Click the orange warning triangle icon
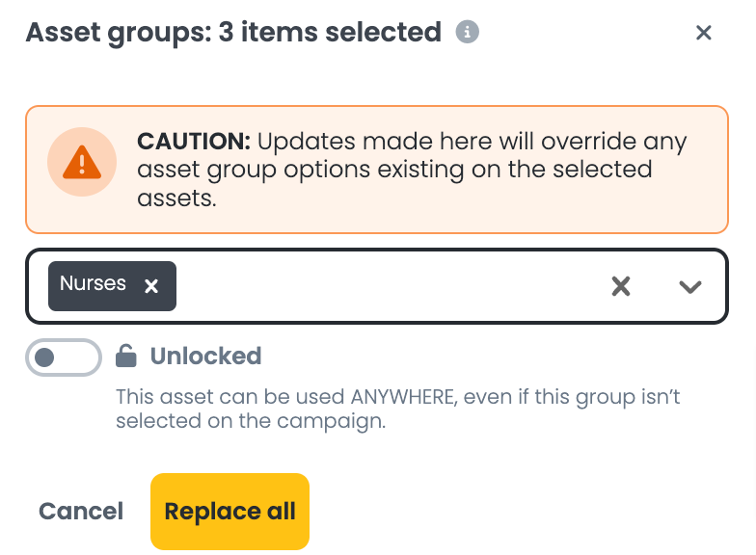 pyautogui.click(x=82, y=162)
